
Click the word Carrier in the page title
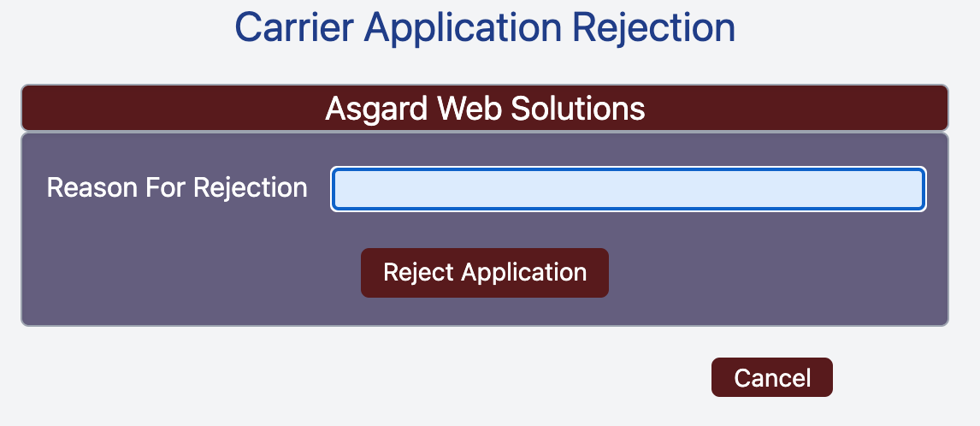294,27
